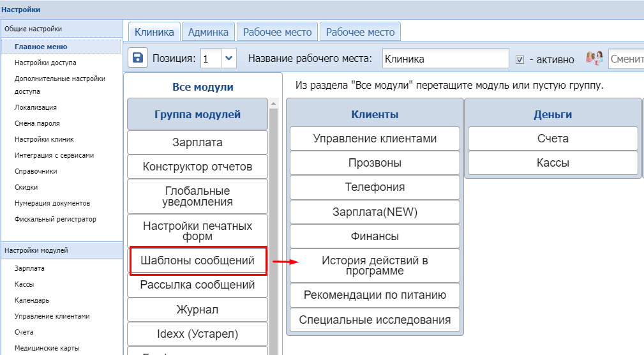
Task: Select the Клиника tab
Action: 154,32
